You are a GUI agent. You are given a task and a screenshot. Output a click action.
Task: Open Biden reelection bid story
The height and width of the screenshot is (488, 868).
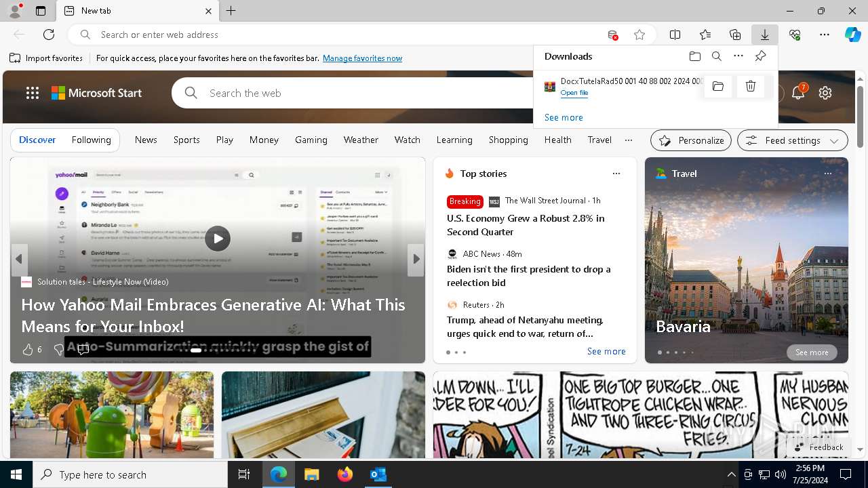point(529,276)
